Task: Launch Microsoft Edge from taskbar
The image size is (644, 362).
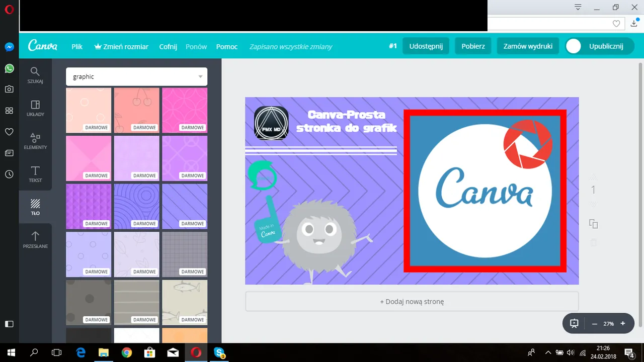Action: (80, 352)
